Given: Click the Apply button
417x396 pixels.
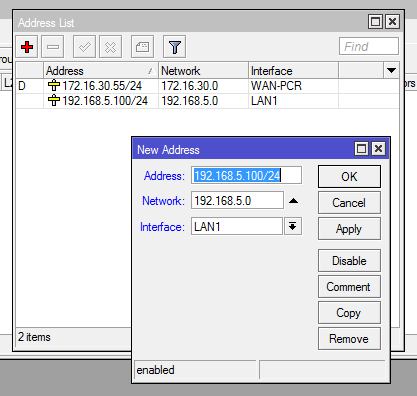Looking at the screenshot, I should [x=349, y=229].
